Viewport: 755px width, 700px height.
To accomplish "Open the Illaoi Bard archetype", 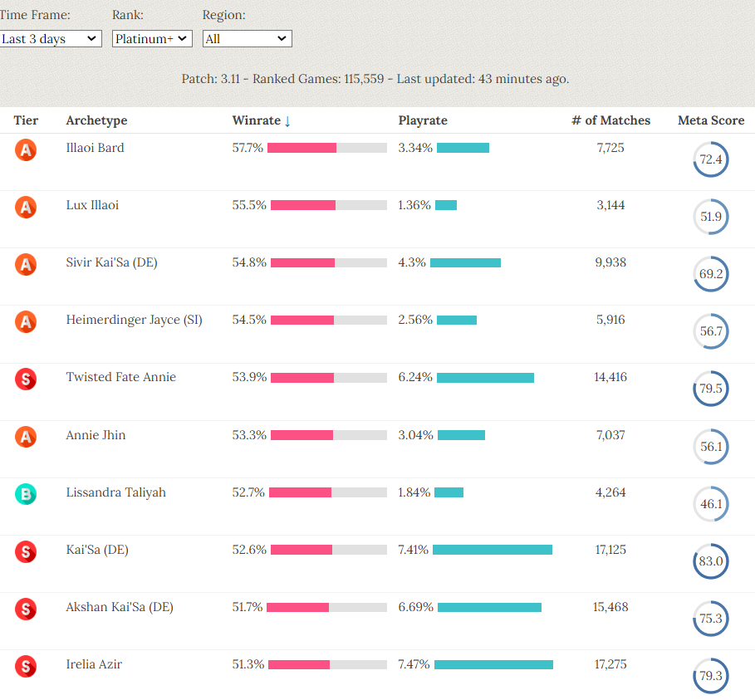I will click(95, 148).
